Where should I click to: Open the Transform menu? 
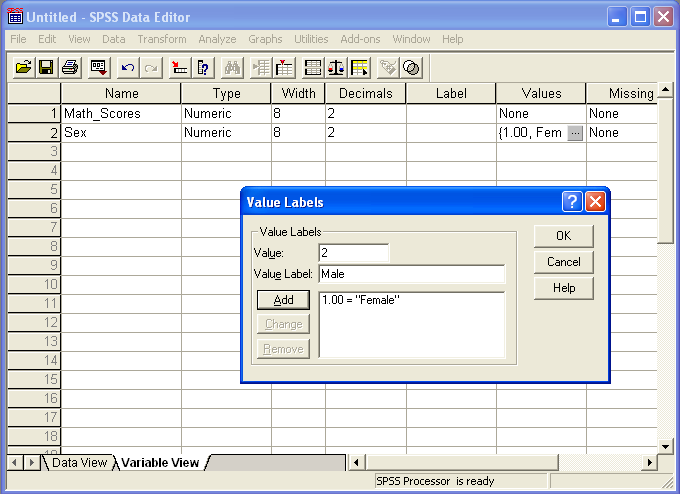(x=162, y=39)
